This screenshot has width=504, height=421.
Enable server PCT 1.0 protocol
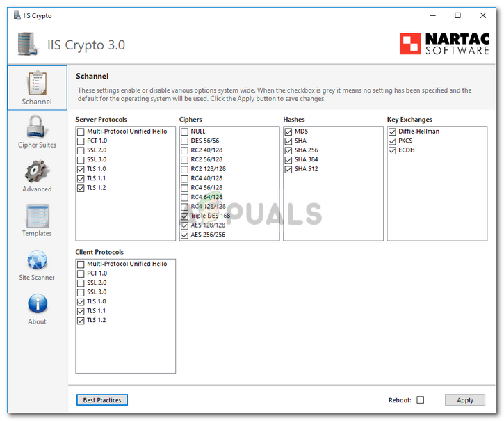tap(81, 141)
